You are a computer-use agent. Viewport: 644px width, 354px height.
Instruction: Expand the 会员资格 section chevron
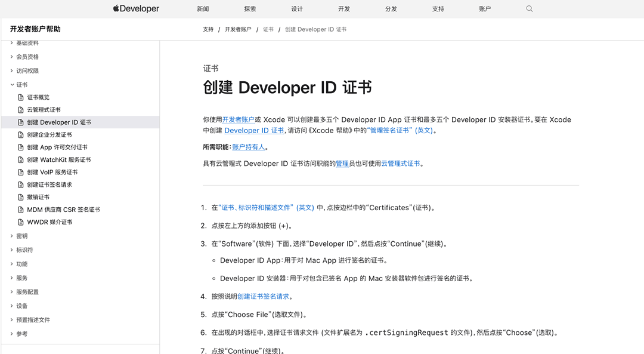[x=11, y=57]
